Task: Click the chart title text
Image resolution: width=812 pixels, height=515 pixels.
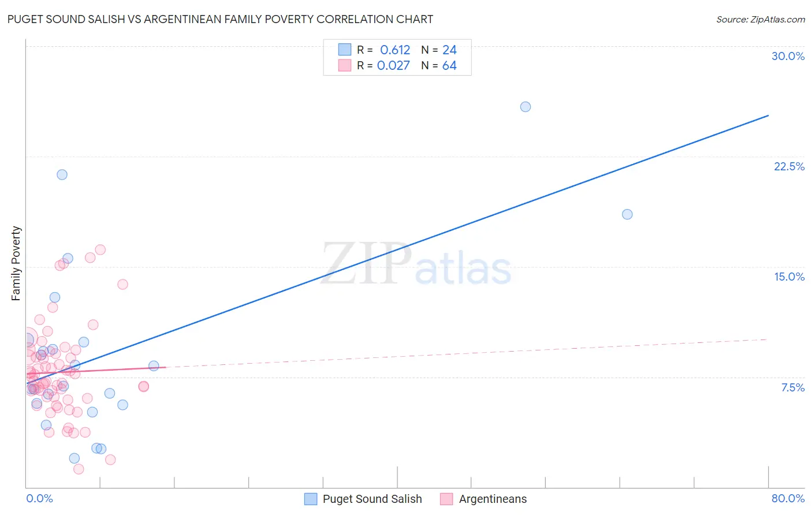Action: pos(220,19)
